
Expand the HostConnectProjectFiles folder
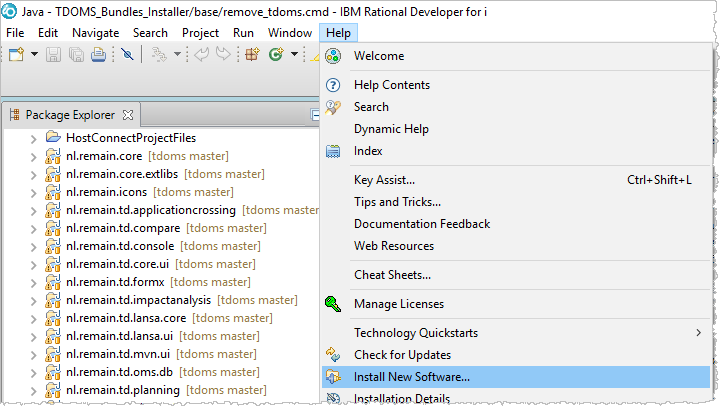pyautogui.click(x=33, y=138)
